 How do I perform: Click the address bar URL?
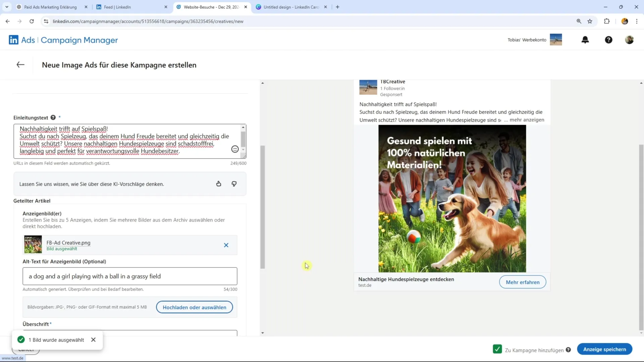coord(148,21)
